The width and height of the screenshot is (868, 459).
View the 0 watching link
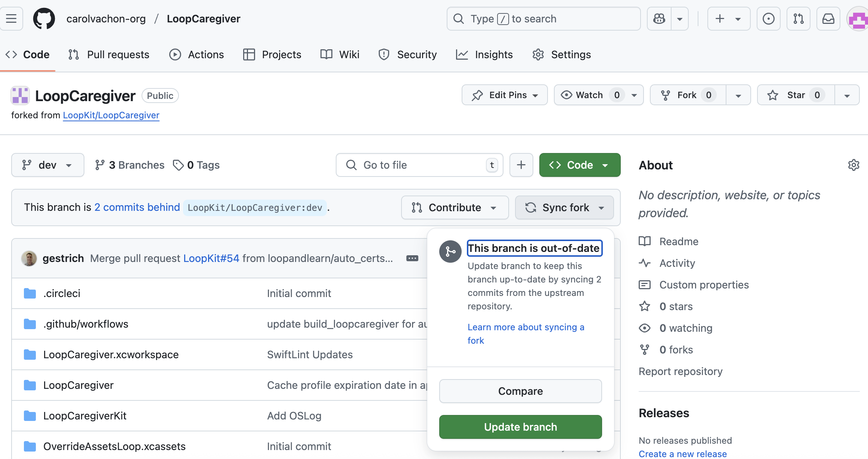tap(676, 328)
